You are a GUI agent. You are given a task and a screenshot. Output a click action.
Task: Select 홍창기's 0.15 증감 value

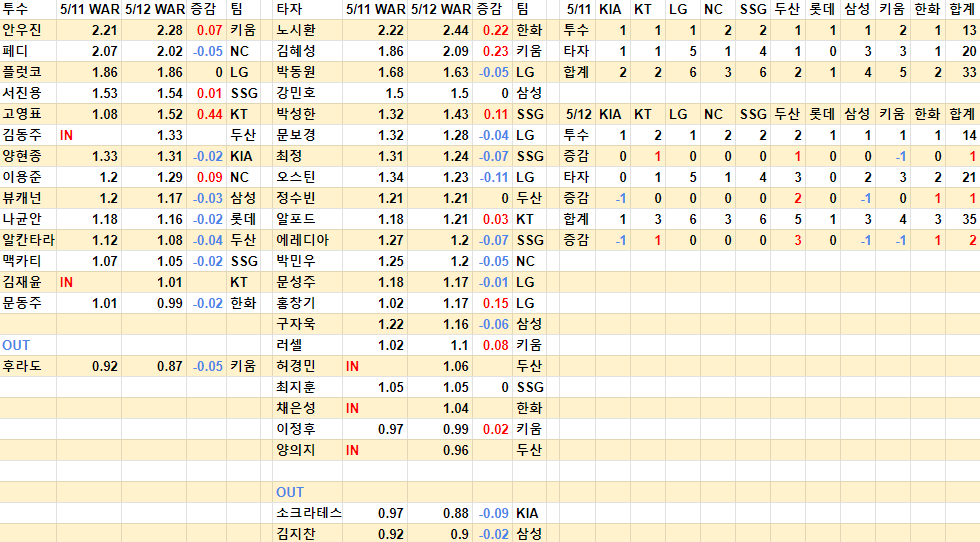495,303
